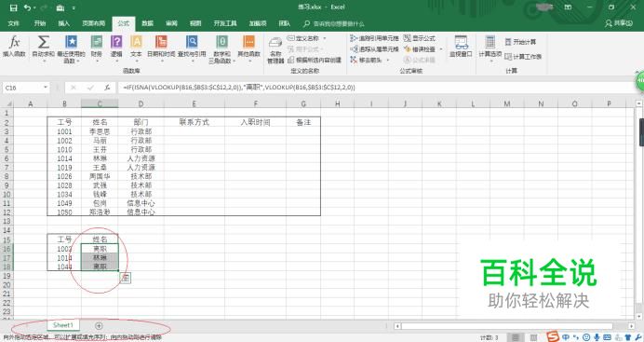Viewport: 644px width, 342px height.
Task: Click the Select All corner triangle
Action: (7, 104)
